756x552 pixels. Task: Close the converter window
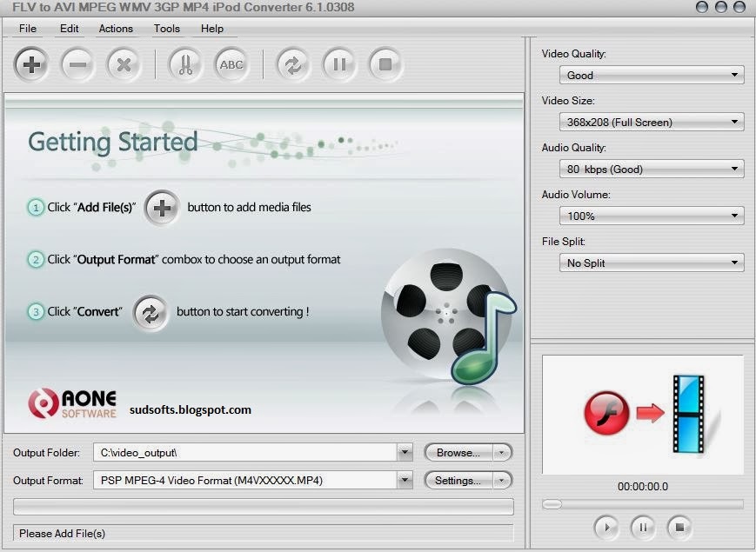coord(739,7)
